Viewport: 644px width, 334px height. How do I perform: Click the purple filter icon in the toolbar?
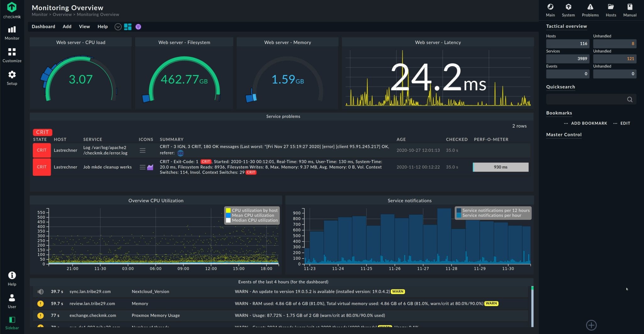pyautogui.click(x=138, y=27)
